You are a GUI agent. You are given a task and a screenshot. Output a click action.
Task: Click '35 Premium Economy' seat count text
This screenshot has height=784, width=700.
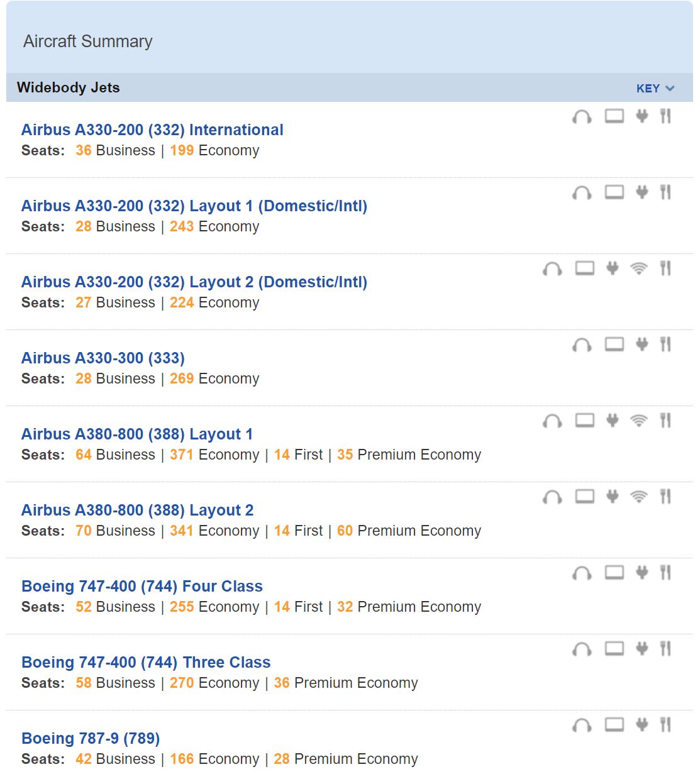point(409,455)
